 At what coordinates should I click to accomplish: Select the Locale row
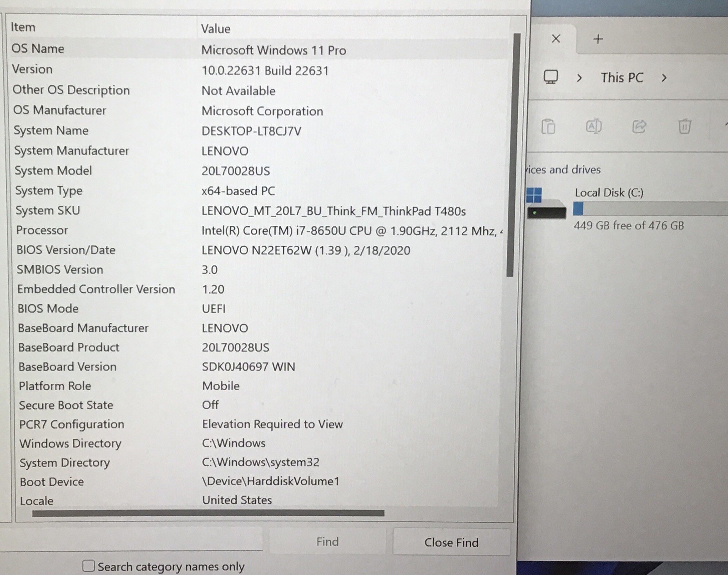pyautogui.click(x=258, y=500)
